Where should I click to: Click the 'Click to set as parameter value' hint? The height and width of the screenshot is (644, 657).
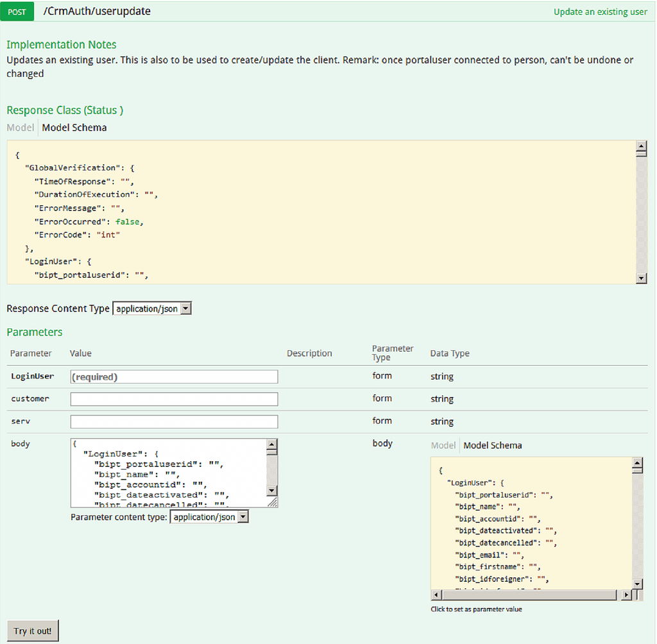(x=477, y=609)
